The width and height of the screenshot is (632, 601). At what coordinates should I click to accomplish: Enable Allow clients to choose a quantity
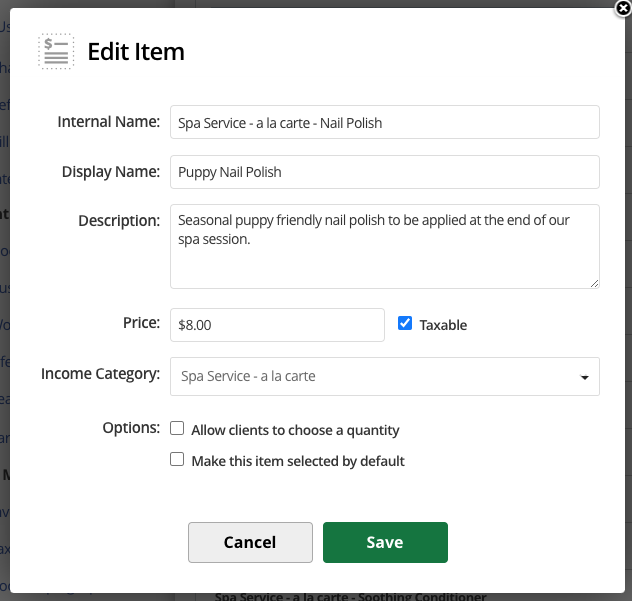(x=177, y=428)
